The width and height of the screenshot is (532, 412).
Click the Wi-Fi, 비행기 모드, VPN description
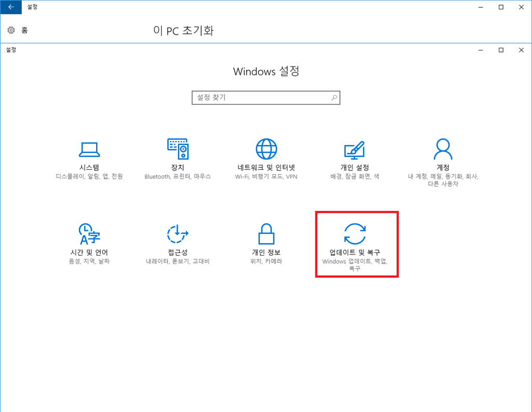coord(267,177)
